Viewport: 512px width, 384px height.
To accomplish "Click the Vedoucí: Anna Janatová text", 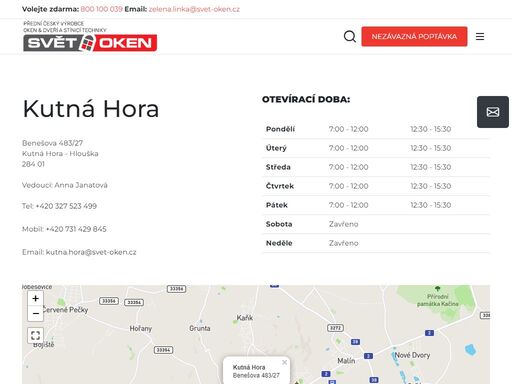I will pos(65,185).
